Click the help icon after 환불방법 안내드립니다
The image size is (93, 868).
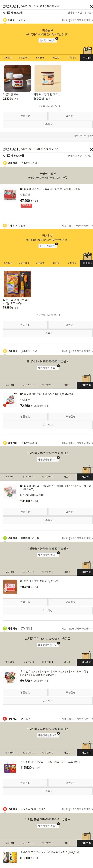tap(66, 178)
